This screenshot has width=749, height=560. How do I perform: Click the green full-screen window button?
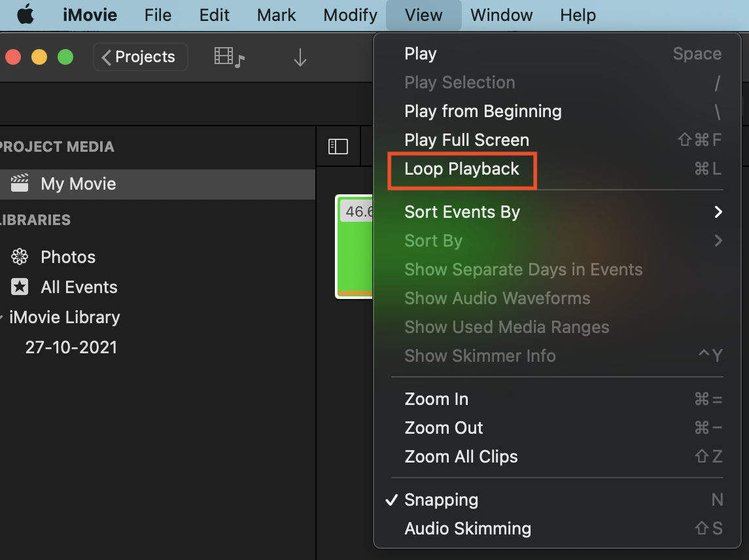pyautogui.click(x=65, y=57)
